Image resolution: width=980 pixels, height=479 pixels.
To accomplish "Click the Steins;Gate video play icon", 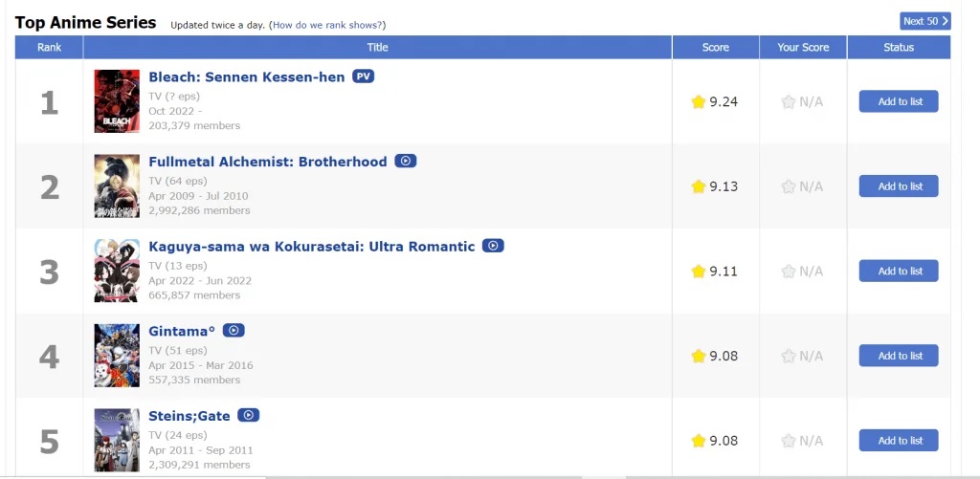I will (249, 415).
